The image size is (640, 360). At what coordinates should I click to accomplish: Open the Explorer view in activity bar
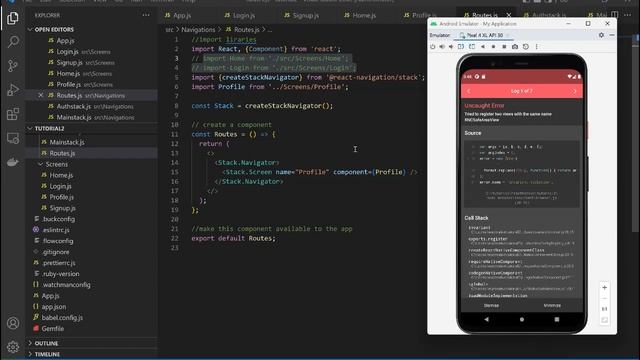click(13, 18)
